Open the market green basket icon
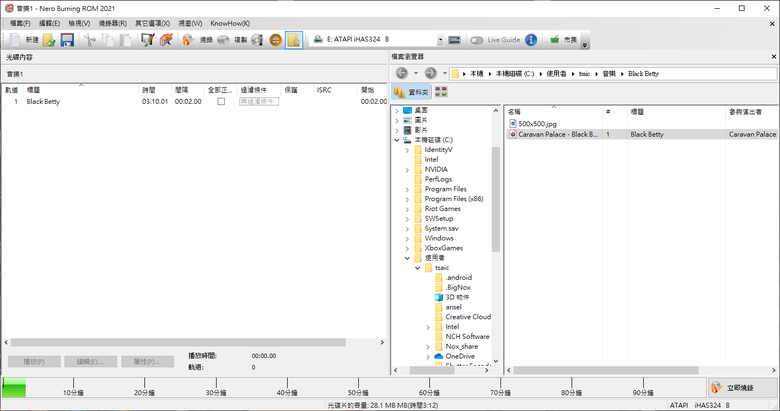 [x=554, y=39]
